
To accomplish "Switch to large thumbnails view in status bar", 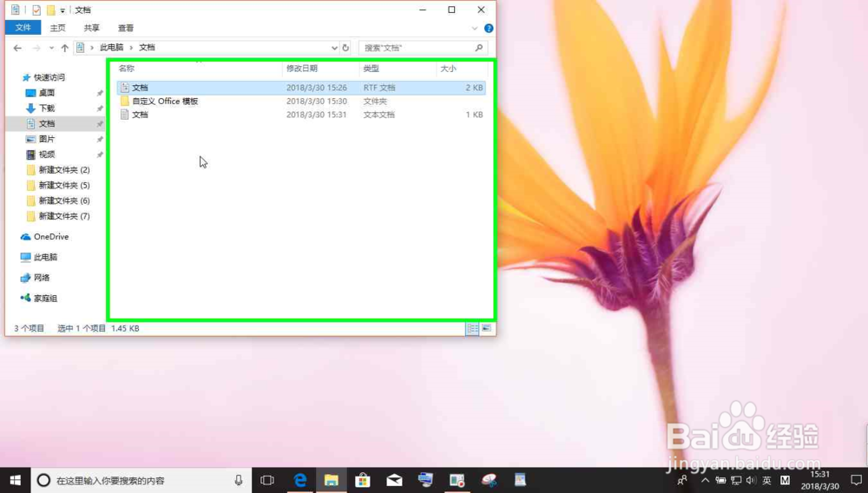I will (x=486, y=328).
